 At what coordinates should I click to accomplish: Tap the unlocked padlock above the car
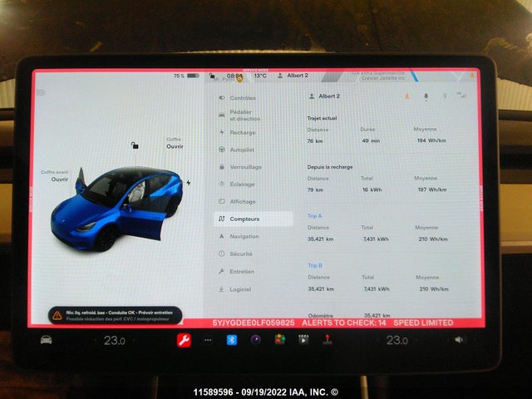[x=134, y=145]
